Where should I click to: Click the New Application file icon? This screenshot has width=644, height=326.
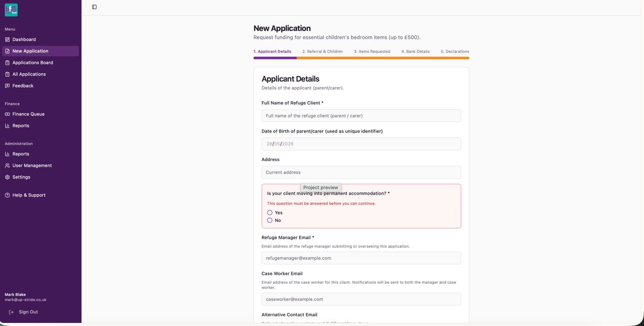coord(7,51)
